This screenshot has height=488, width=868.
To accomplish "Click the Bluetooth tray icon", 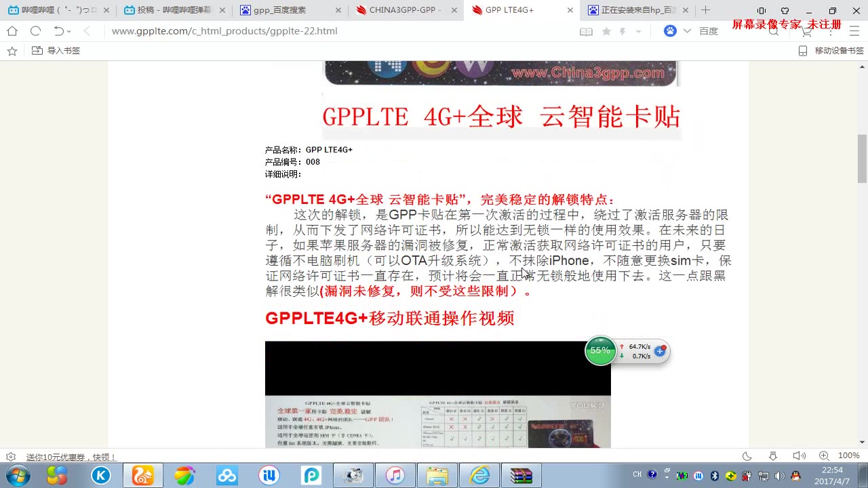I will coord(714,476).
